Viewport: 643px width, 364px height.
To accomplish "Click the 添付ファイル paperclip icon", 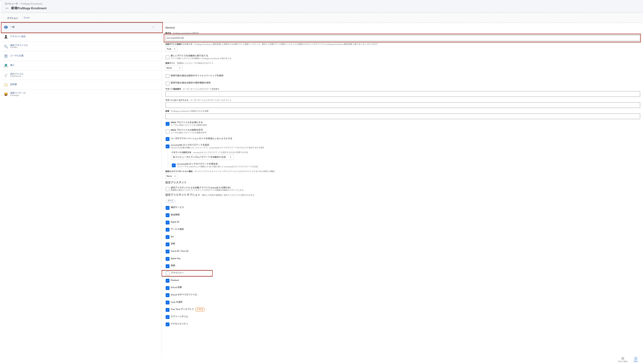I will coord(6,75).
